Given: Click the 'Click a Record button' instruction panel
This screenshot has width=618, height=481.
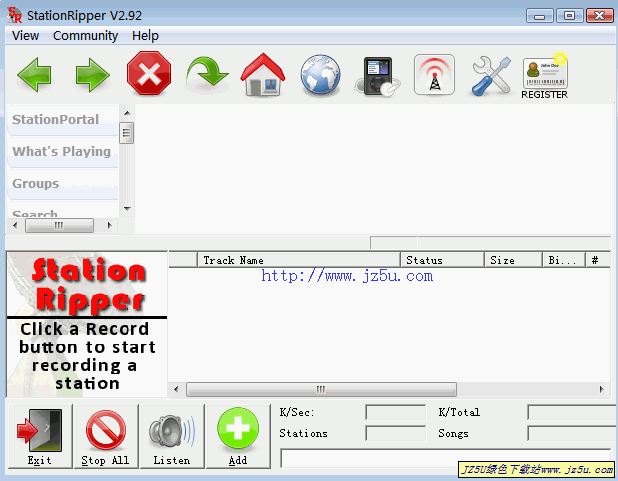Looking at the screenshot, I should point(87,357).
